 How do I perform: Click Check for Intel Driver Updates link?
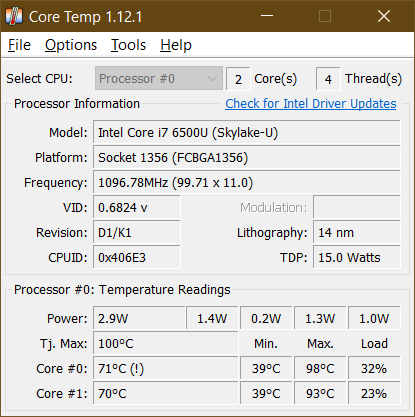tap(311, 104)
